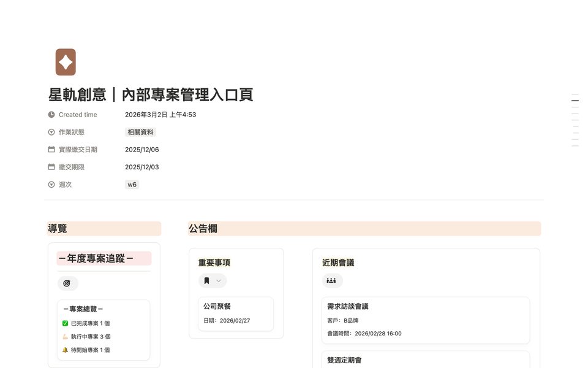Click the page title 星軌創意
Image resolution: width=588 pixels, height=368 pixels.
coord(77,94)
